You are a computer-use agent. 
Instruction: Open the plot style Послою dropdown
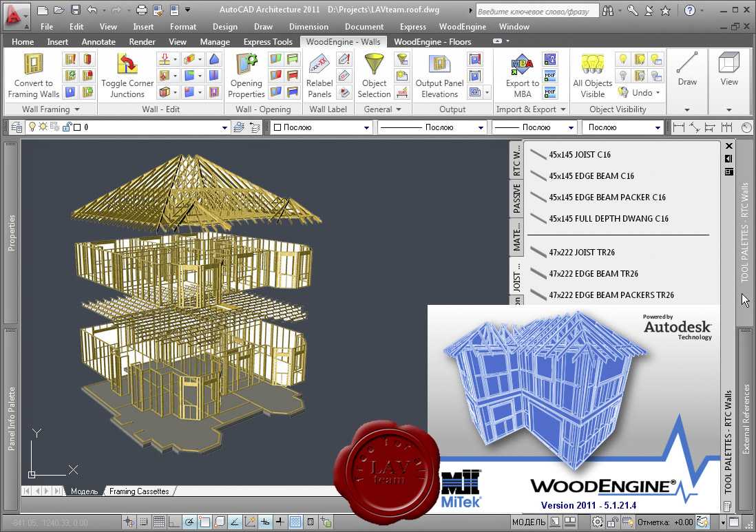(622, 128)
